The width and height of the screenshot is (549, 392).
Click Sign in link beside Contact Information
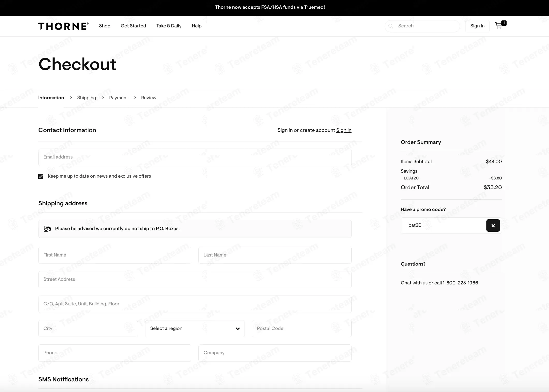pyautogui.click(x=344, y=130)
